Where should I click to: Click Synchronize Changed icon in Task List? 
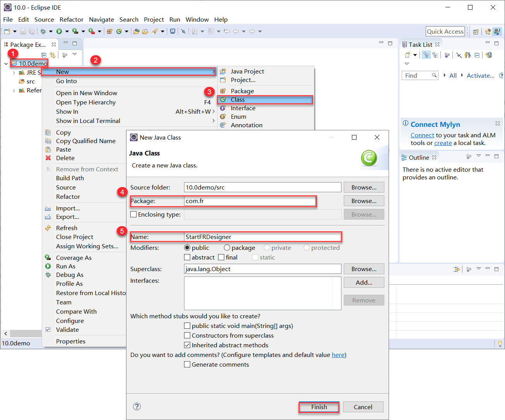coord(488,55)
